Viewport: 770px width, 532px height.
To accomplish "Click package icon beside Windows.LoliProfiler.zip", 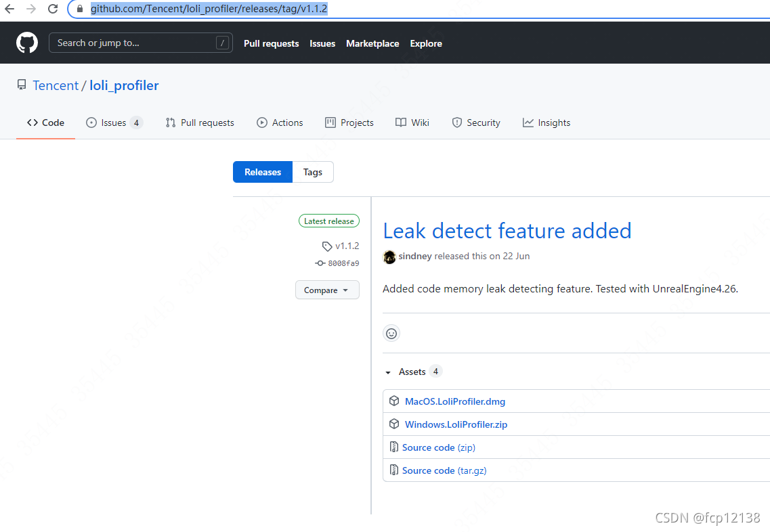I will point(394,424).
